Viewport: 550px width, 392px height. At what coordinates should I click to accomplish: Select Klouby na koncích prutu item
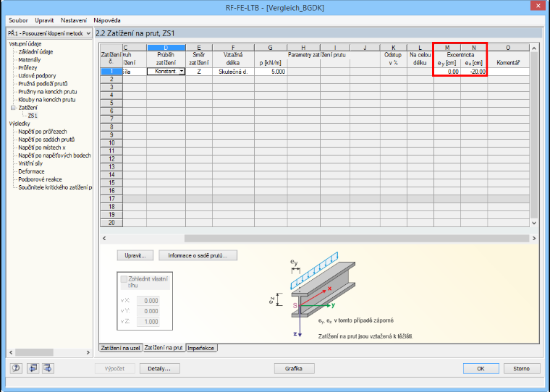(x=46, y=100)
